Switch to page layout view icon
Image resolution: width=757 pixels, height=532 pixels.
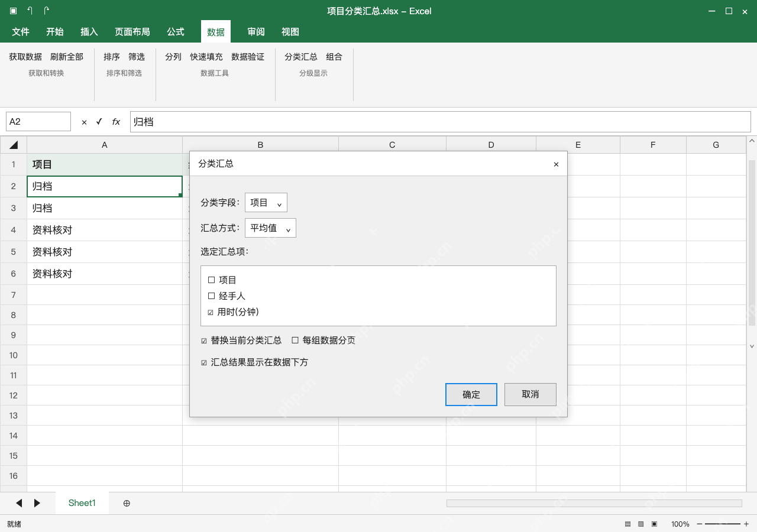tap(641, 524)
